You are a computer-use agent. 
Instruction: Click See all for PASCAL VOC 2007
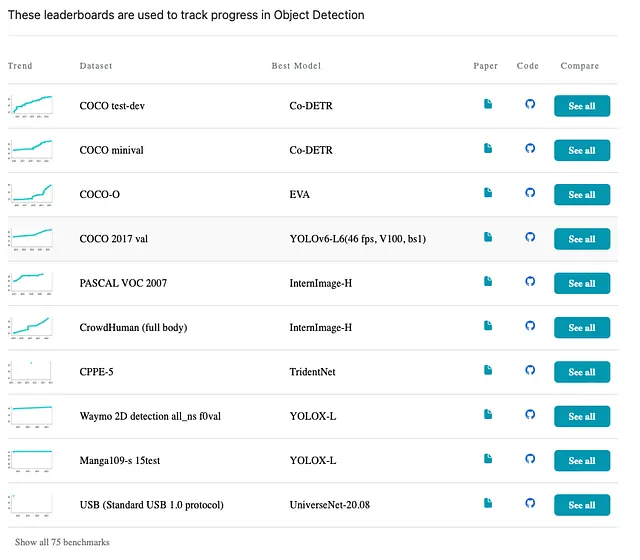coord(582,283)
